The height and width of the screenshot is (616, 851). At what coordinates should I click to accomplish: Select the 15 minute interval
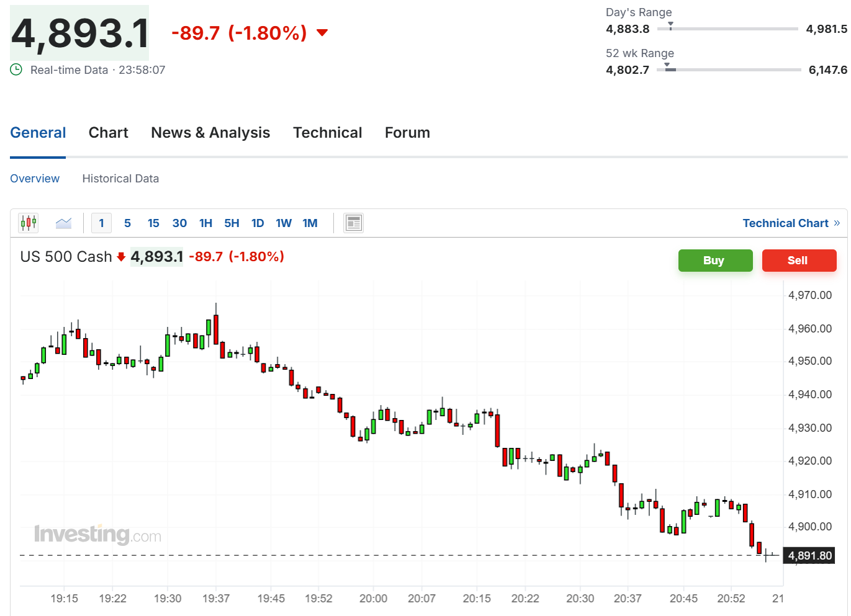point(153,223)
